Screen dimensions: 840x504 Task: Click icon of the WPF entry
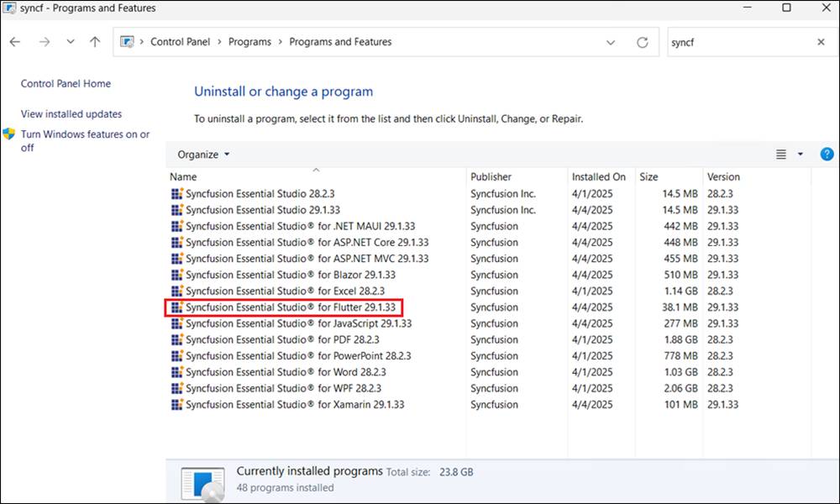pos(176,388)
